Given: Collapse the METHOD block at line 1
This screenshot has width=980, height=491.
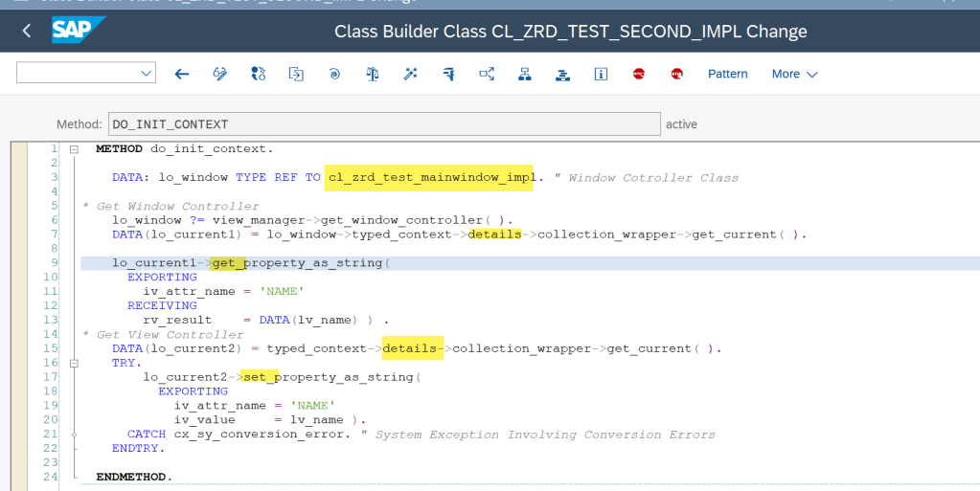Looking at the screenshot, I should (x=75, y=149).
